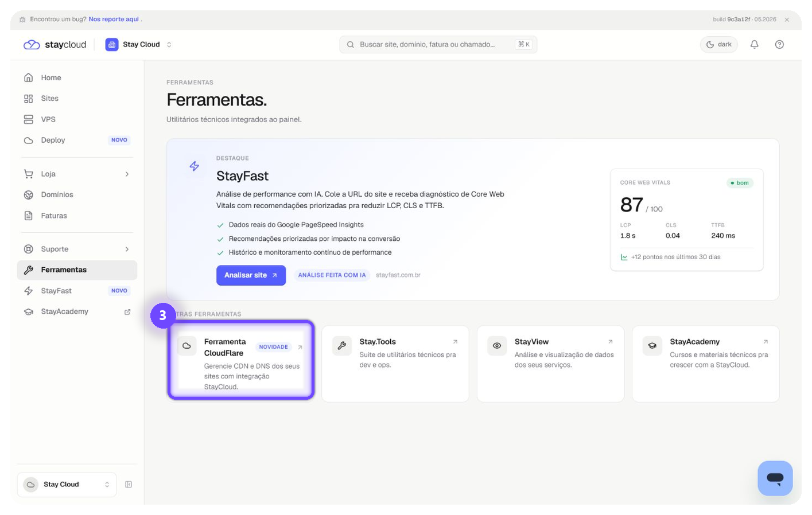The width and height of the screenshot is (812, 515).
Task: Click the StayFast lightning icon in sidebar
Action: pos(28,291)
